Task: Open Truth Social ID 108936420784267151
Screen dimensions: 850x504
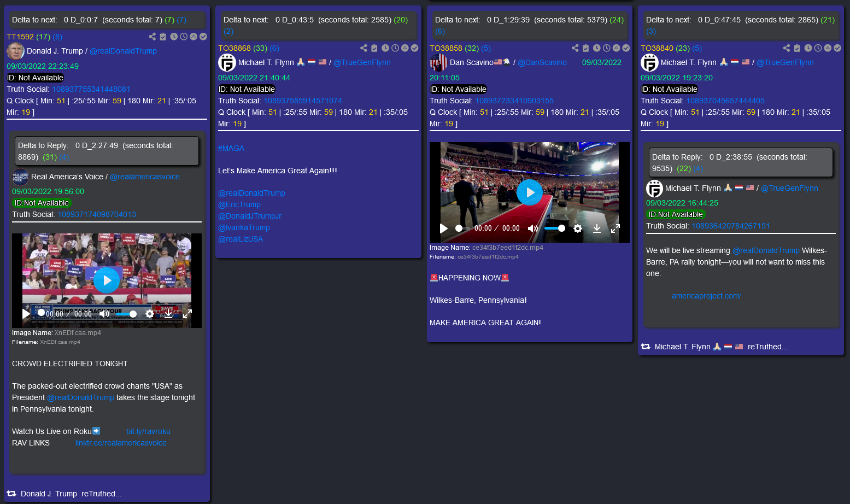Action: coord(731,226)
